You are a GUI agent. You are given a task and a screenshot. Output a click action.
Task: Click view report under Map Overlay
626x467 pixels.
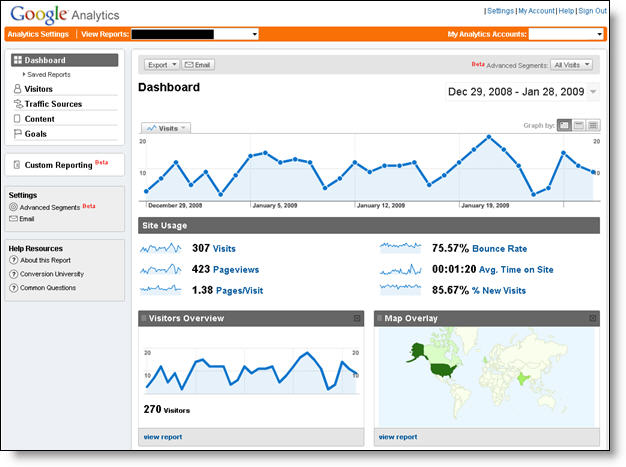398,437
